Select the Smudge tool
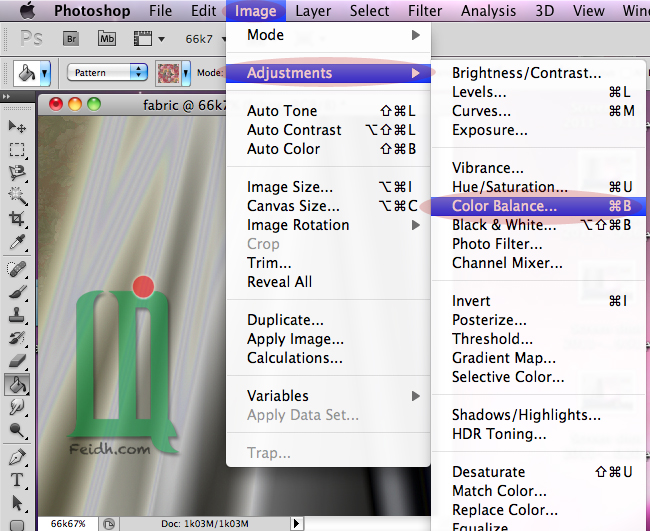Image resolution: width=650 pixels, height=531 pixels. tap(17, 407)
